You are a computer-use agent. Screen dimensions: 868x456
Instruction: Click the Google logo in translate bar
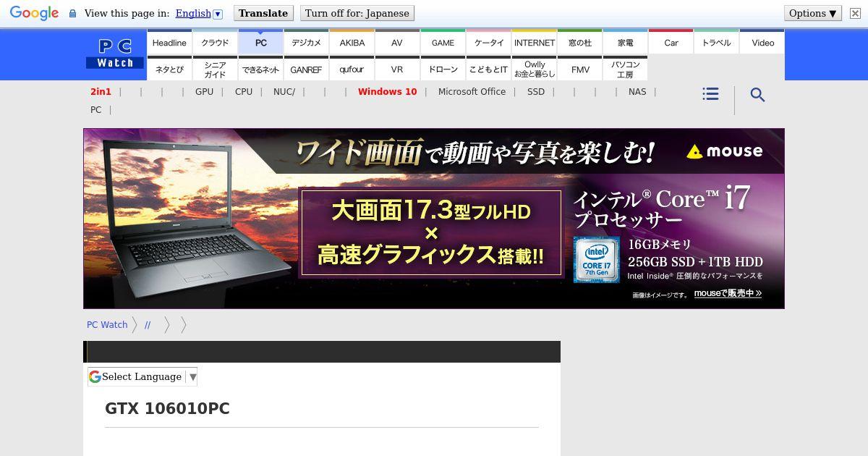coord(34,13)
